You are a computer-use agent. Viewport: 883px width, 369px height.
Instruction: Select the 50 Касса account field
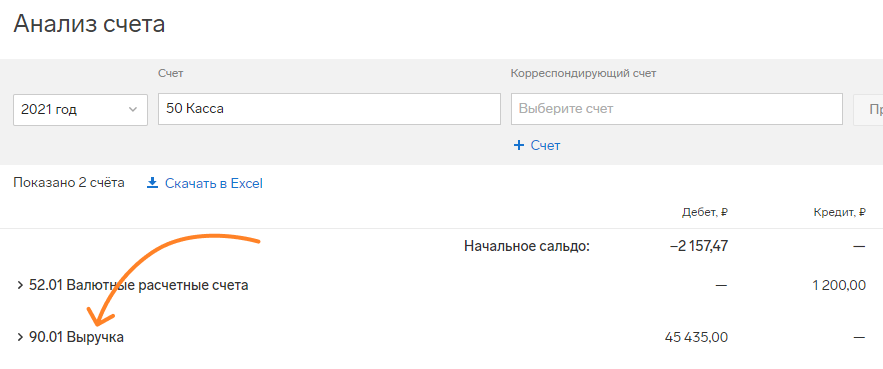point(329,109)
